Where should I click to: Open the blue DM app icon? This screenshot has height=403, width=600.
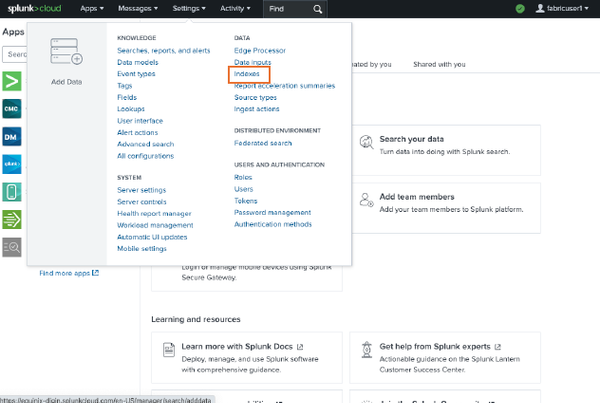coord(14,136)
